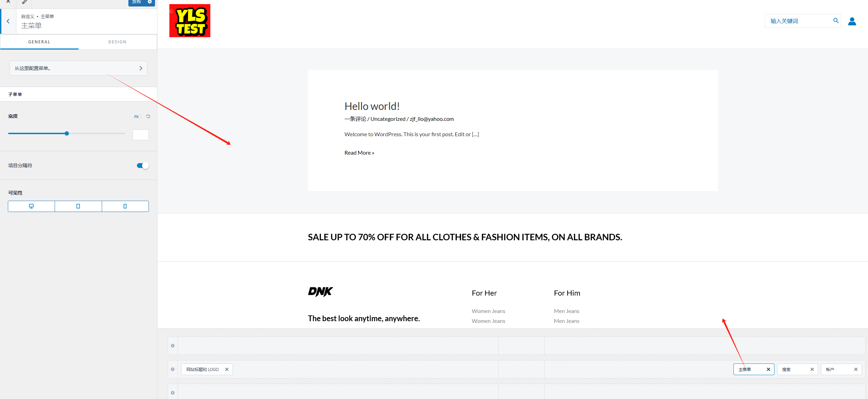The width and height of the screenshot is (868, 399).
Task: Click the 自定义 breadcrumb text
Action: point(28,16)
